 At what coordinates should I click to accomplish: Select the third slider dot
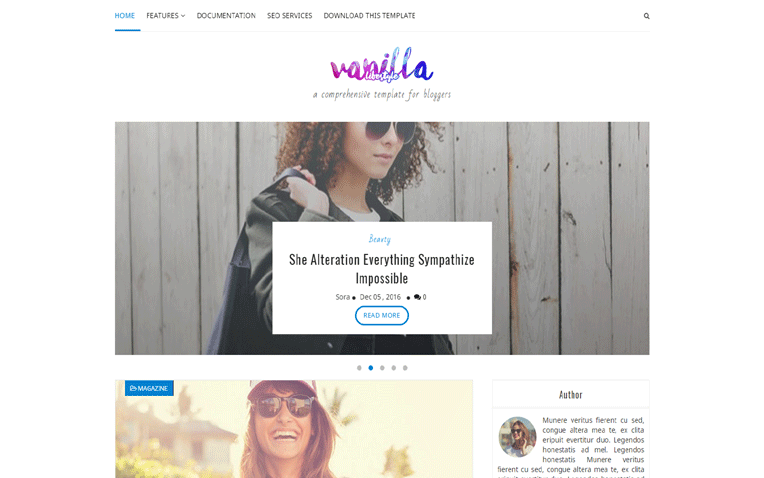pyautogui.click(x=382, y=368)
